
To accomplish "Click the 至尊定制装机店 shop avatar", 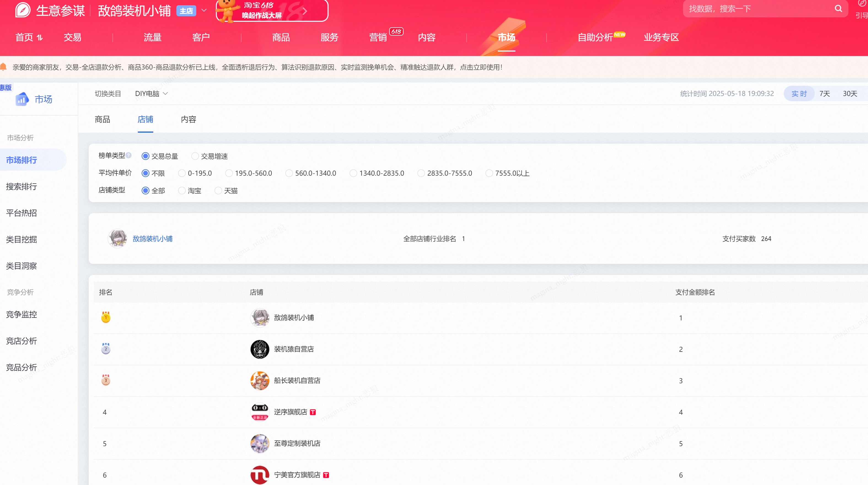I will [260, 443].
